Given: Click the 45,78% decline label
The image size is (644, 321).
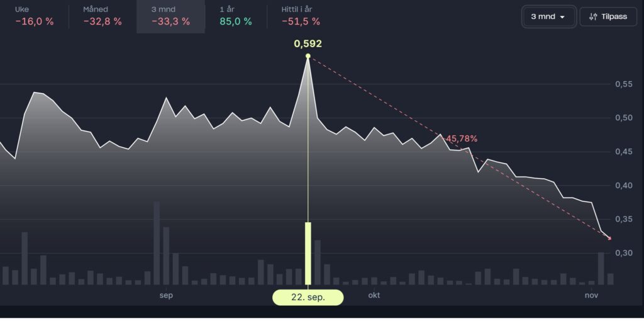Looking at the screenshot, I should 462,138.
